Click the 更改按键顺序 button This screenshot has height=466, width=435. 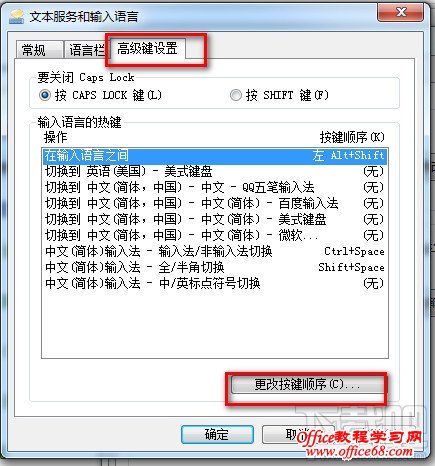pyautogui.click(x=307, y=385)
